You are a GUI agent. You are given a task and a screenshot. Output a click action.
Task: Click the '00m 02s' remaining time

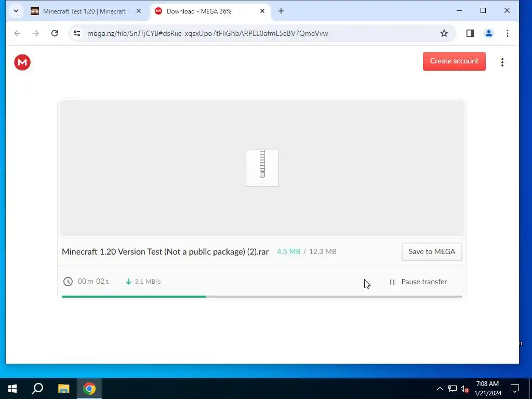(94, 281)
